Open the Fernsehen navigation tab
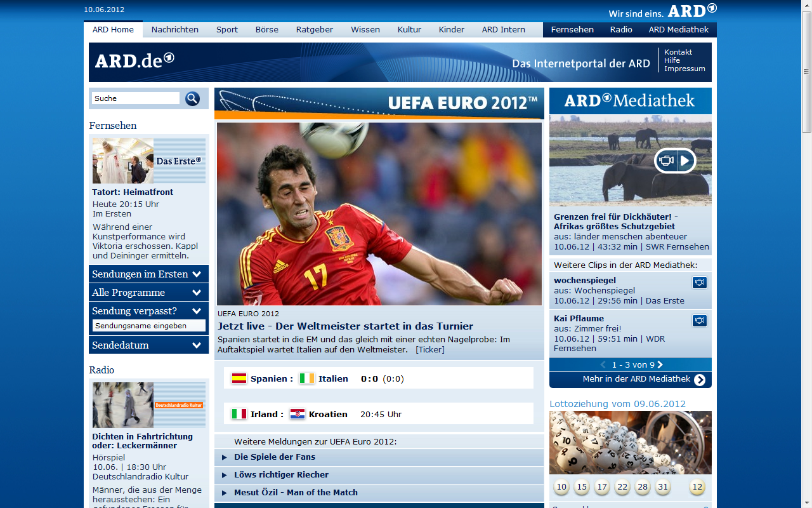 tap(572, 30)
